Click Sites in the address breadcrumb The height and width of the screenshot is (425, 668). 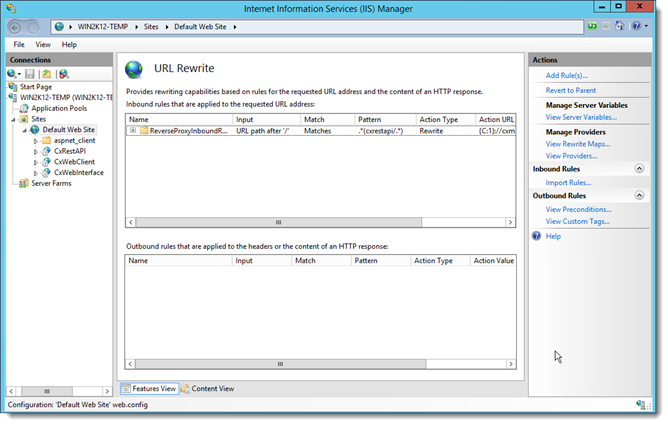151,26
